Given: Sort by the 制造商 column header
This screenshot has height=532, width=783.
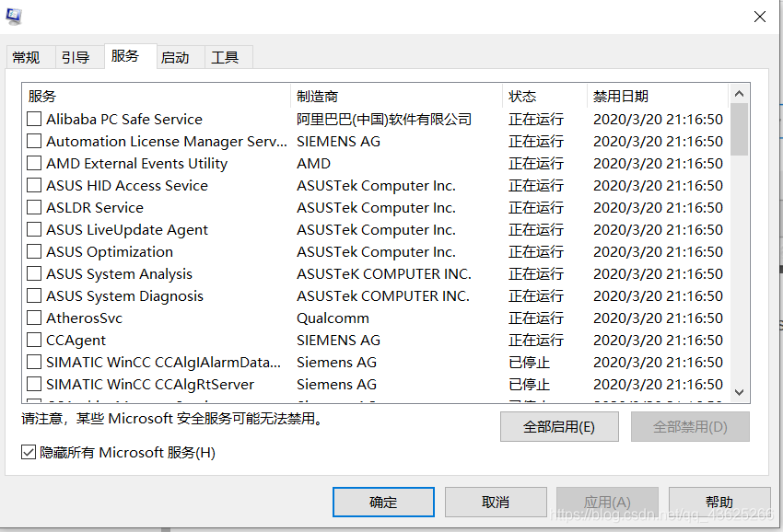Looking at the screenshot, I should [x=396, y=96].
